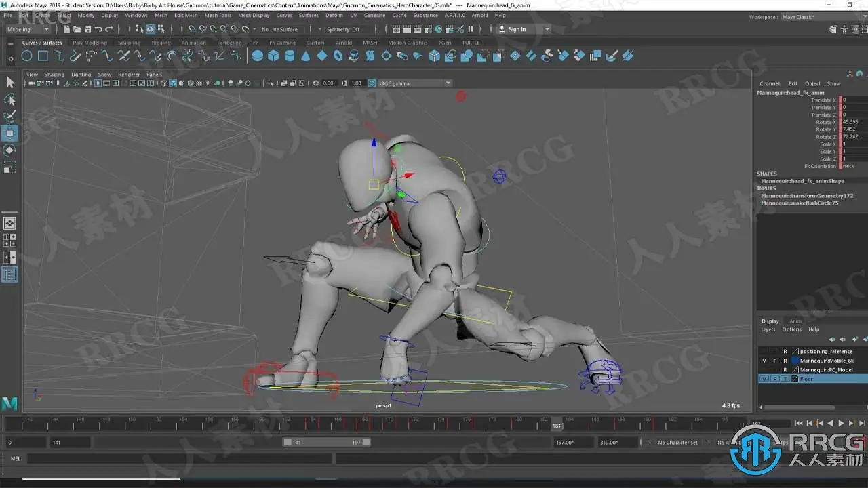Switch to the Rigging shelf tab
The width and height of the screenshot is (868, 488).
[161, 43]
